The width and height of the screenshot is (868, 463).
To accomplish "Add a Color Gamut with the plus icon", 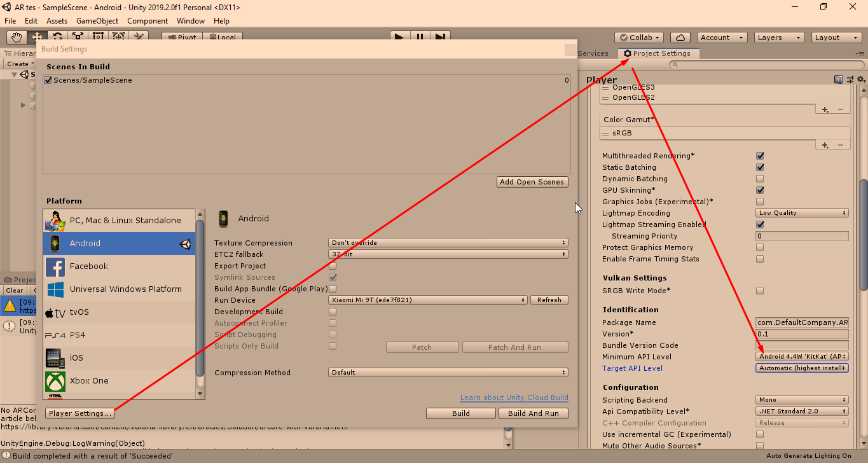I will tap(825, 145).
